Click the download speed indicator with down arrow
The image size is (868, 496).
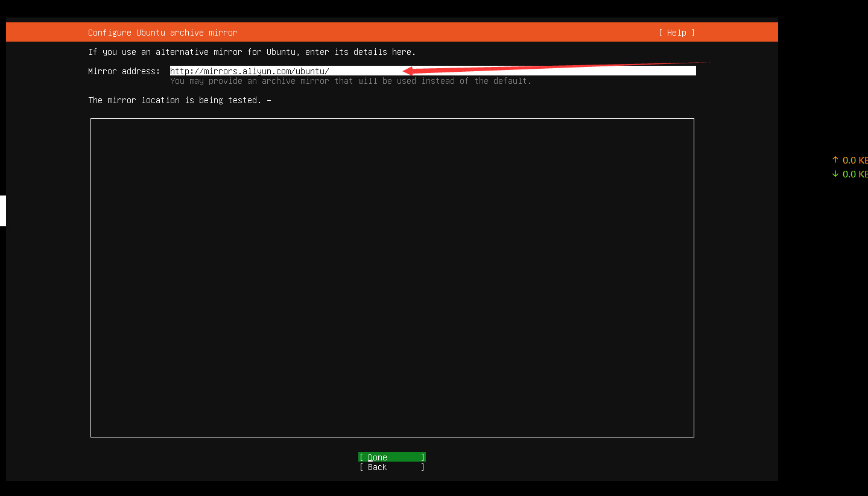click(x=849, y=174)
